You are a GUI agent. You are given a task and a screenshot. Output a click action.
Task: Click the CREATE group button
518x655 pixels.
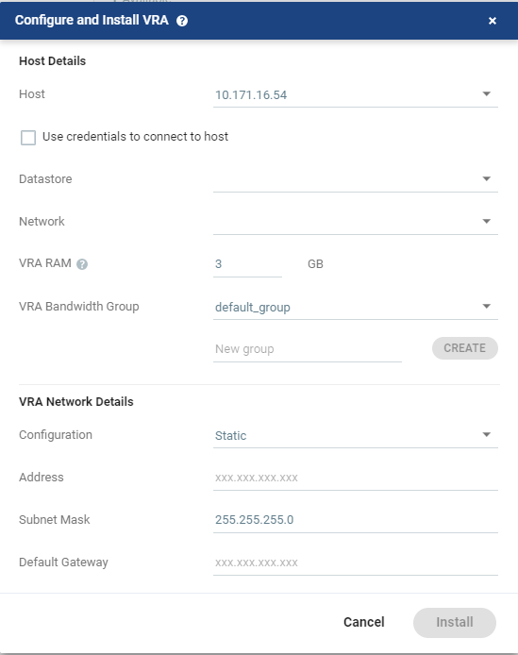[465, 348]
